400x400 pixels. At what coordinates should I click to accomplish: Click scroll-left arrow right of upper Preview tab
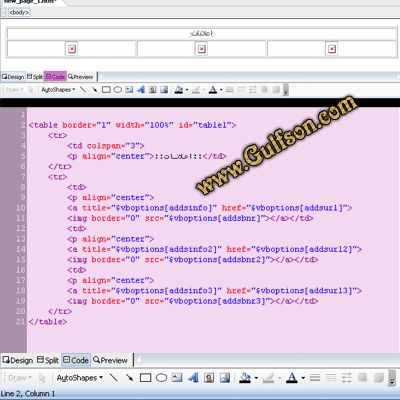(102, 77)
